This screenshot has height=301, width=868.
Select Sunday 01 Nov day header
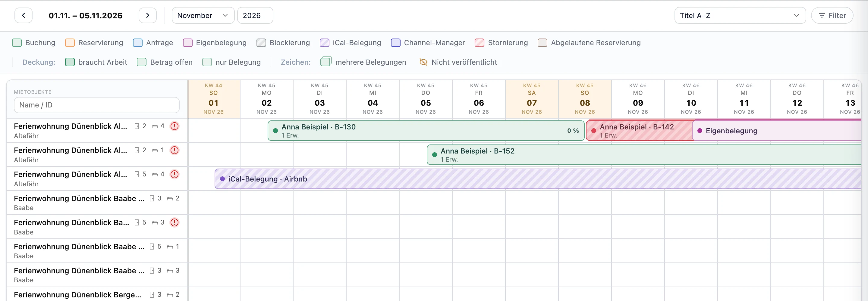[x=214, y=99]
